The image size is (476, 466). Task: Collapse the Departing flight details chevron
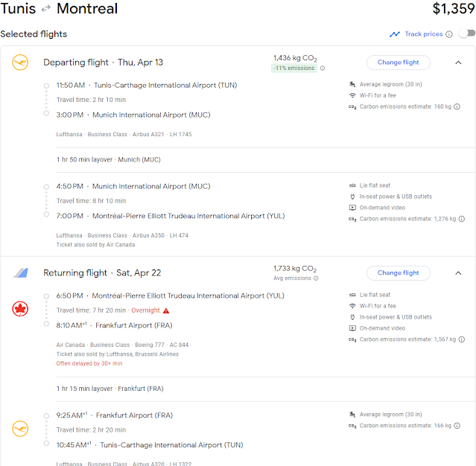[x=458, y=63]
